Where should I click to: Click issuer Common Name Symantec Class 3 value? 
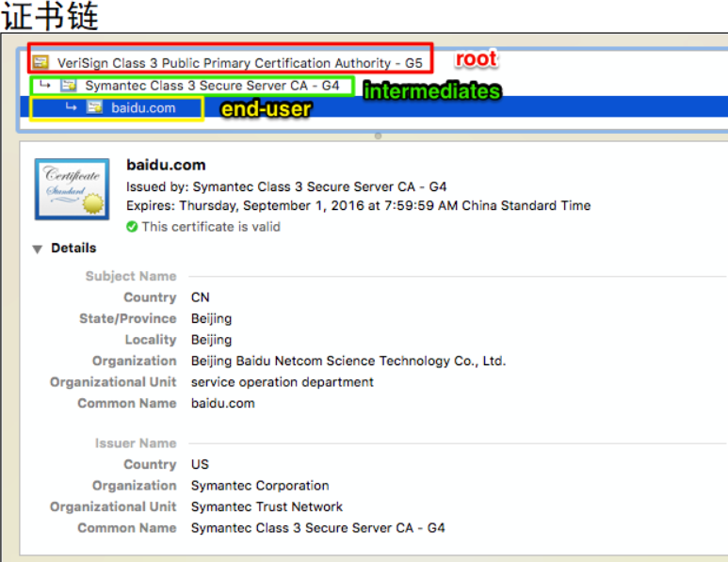pos(318,528)
